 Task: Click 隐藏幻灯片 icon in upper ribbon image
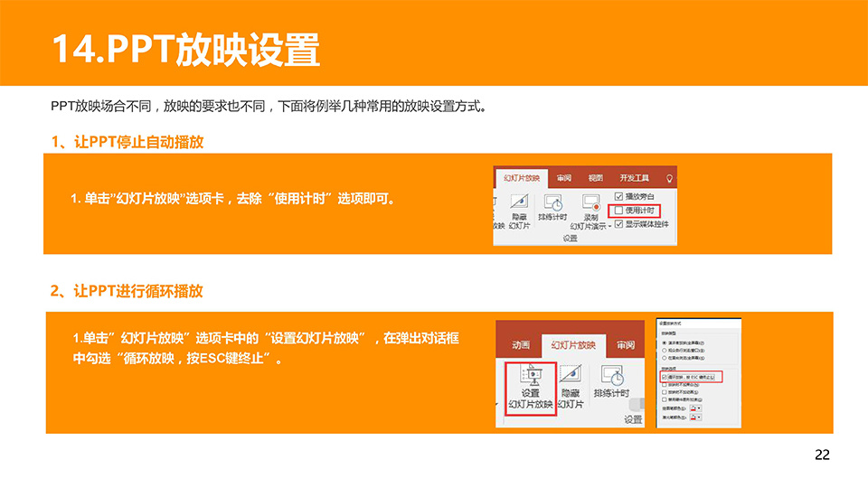click(x=519, y=202)
